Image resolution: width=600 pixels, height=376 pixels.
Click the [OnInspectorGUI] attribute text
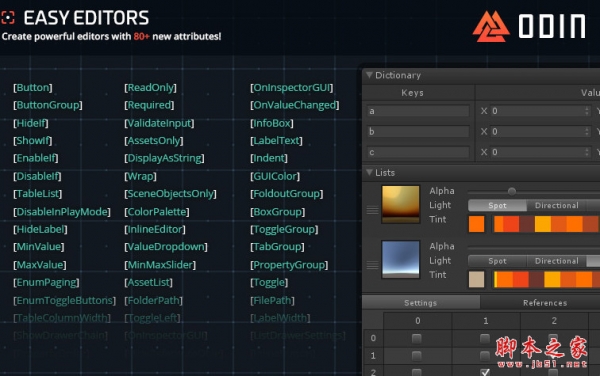pos(292,88)
